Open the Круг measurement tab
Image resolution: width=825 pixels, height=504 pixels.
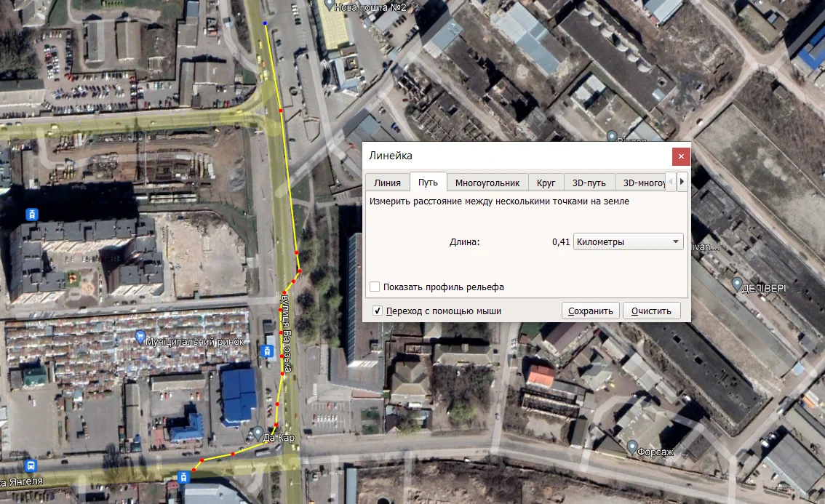point(546,183)
